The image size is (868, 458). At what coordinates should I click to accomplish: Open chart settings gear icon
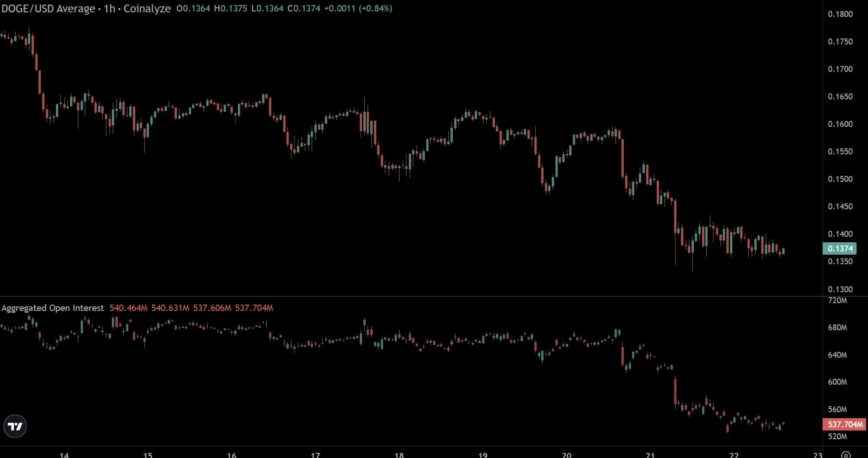click(x=846, y=454)
